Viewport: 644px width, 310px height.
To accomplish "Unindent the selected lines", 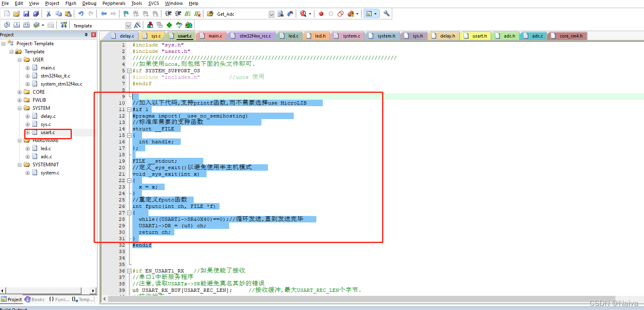I will 178,14.
